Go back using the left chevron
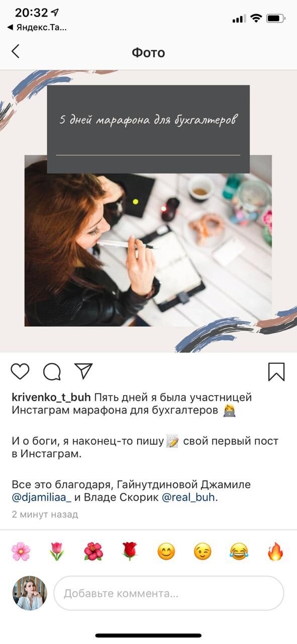The height and width of the screenshot is (644, 297). tap(16, 51)
